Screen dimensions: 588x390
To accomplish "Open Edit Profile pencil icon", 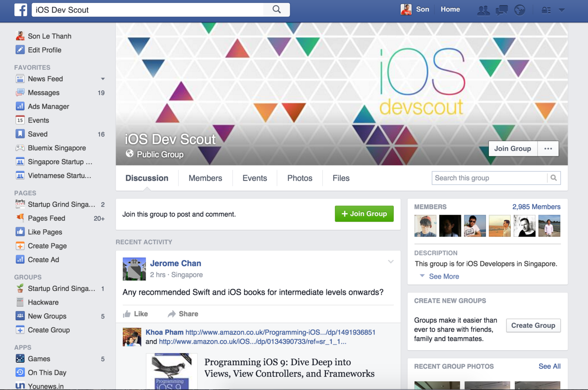I will (x=20, y=50).
